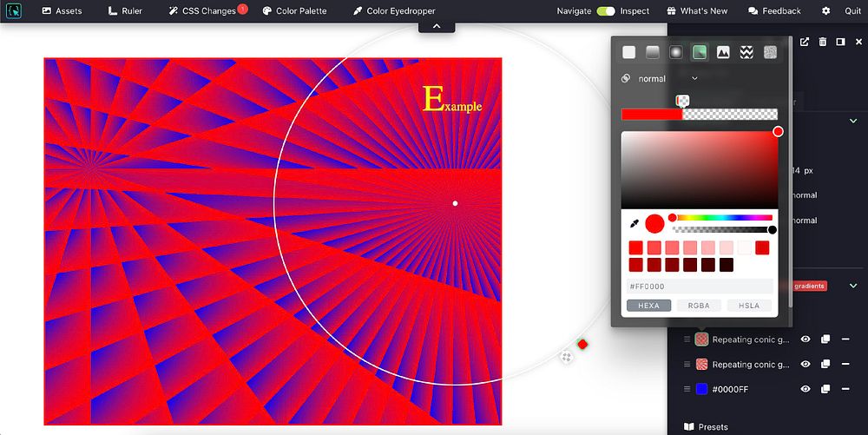The height and width of the screenshot is (435, 868).
Task: Remove the selected top Repeating conic gradient layer
Action: (845, 339)
